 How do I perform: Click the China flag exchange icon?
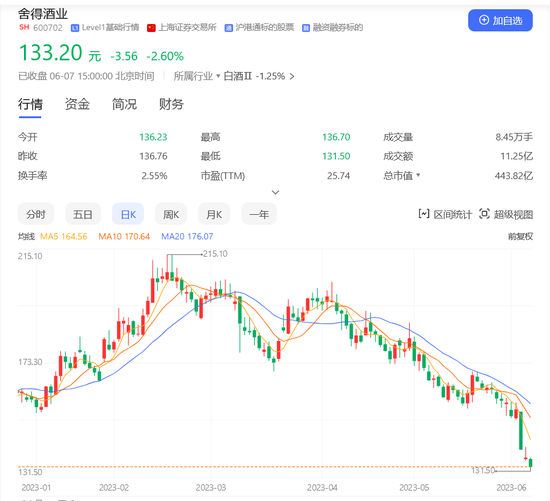coord(151,28)
